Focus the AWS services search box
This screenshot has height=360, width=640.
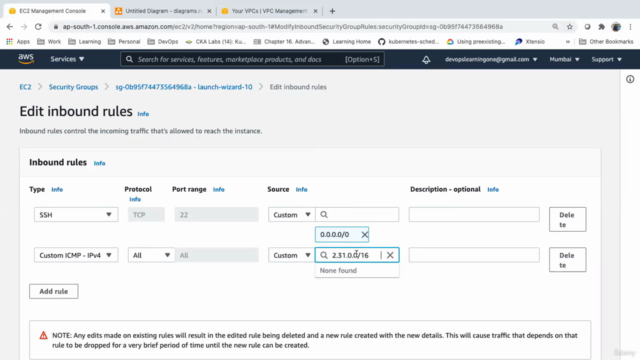252,59
